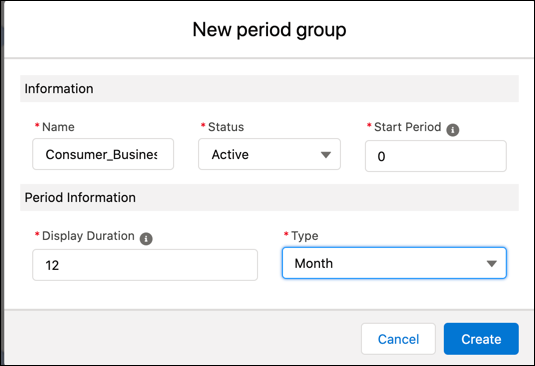Click the Display Duration label text

[88, 236]
